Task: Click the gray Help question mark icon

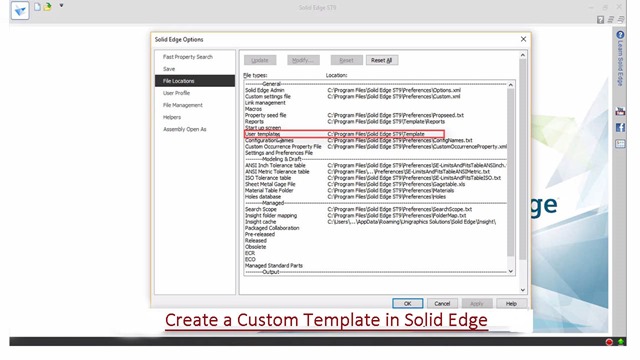Action: pos(600,20)
